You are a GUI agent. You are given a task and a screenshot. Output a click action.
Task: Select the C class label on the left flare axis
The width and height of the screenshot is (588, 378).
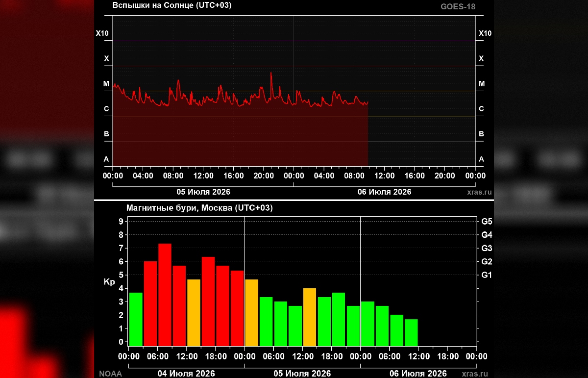point(106,109)
